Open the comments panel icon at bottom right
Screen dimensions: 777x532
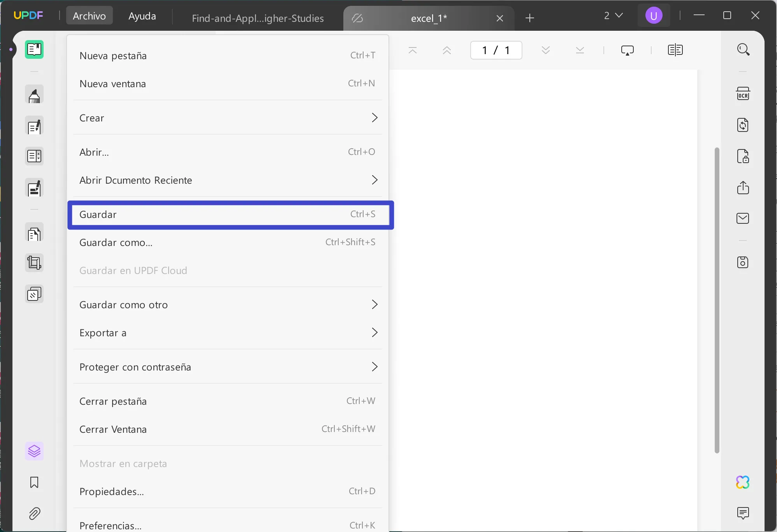[x=743, y=513]
